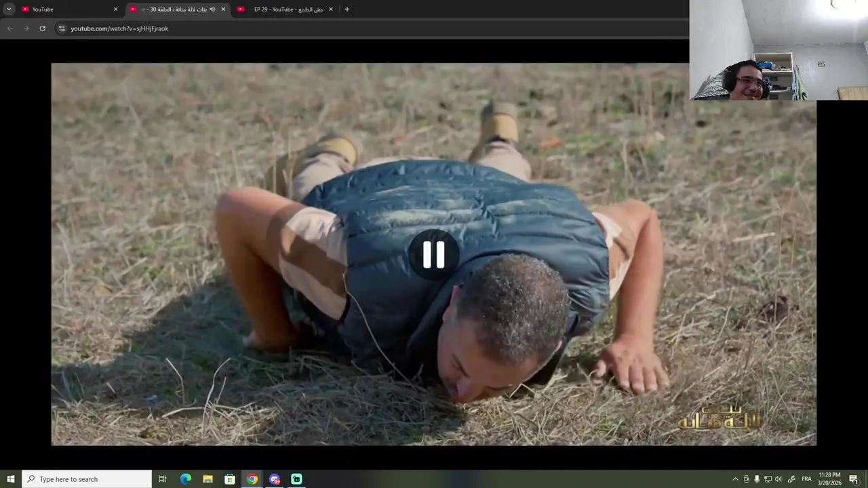Mute the tab via its speaker icon
This screenshot has width=868, height=488.
pos(212,9)
